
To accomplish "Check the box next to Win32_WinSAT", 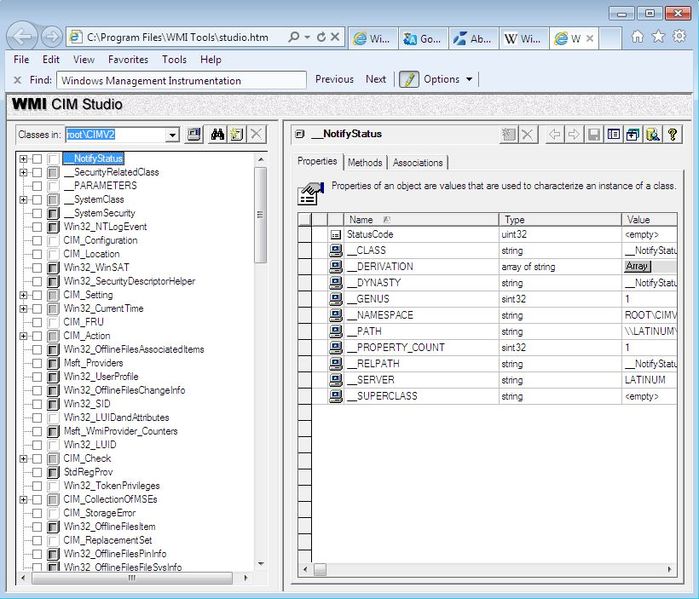I will tap(37, 268).
